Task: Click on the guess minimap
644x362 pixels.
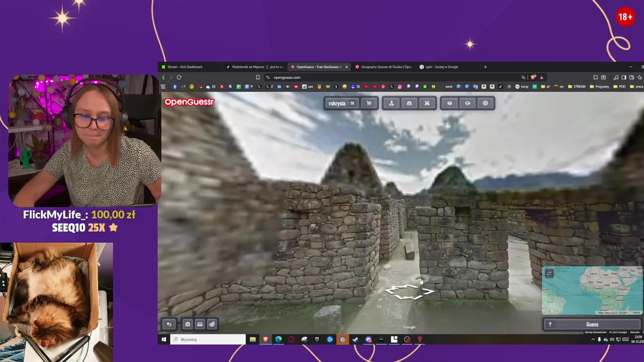Action: pyautogui.click(x=592, y=290)
